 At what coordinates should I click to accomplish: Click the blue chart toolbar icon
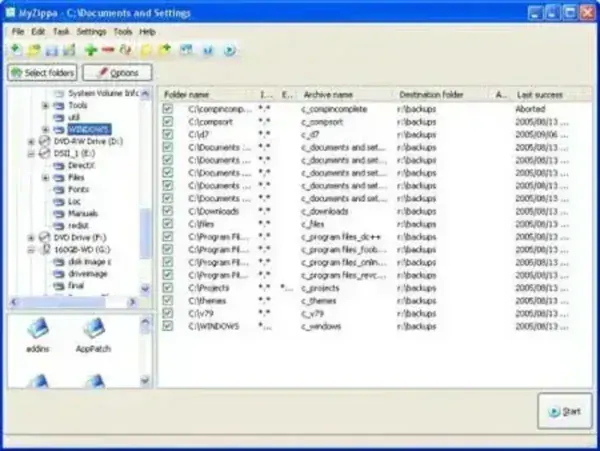point(208,50)
